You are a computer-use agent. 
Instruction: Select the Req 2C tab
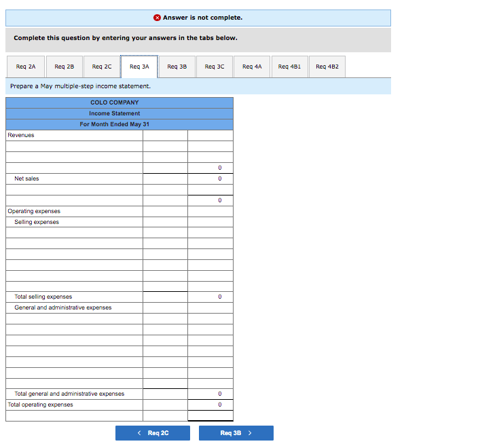(x=102, y=67)
